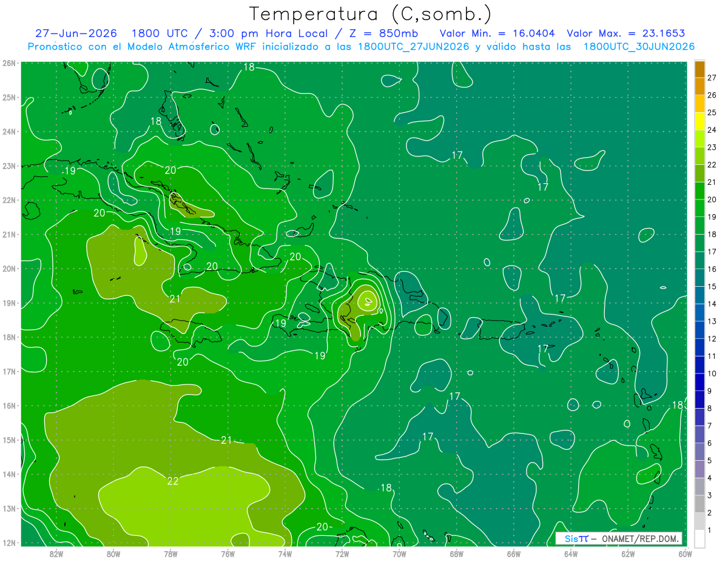Image resolution: width=728 pixels, height=562 pixels.
Task: Click the teal legend band between 16 and 17
Action: (x=699, y=260)
